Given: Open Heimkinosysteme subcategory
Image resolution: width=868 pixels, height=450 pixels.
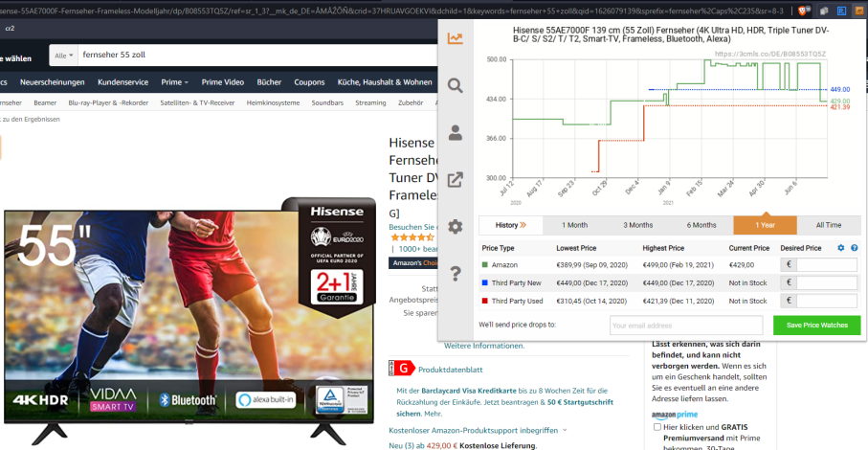Looking at the screenshot, I should pyautogui.click(x=273, y=103).
